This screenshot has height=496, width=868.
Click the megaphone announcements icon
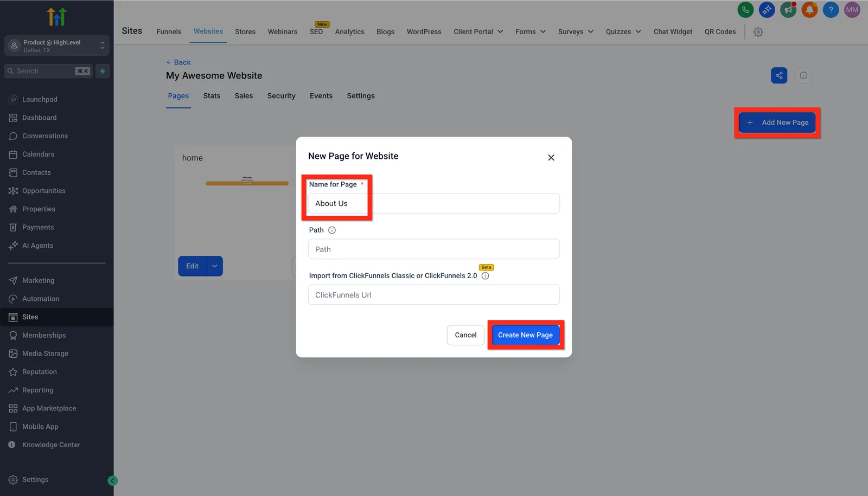(x=788, y=10)
